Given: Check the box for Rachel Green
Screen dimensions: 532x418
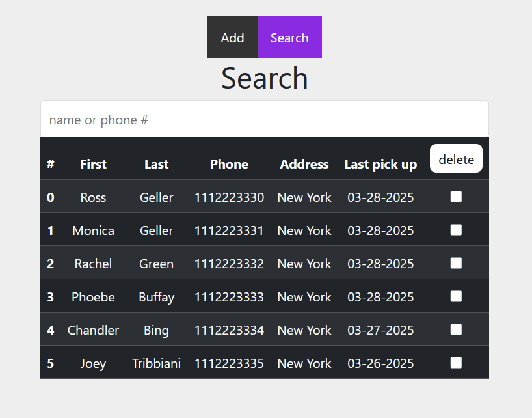Looking at the screenshot, I should 456,263.
